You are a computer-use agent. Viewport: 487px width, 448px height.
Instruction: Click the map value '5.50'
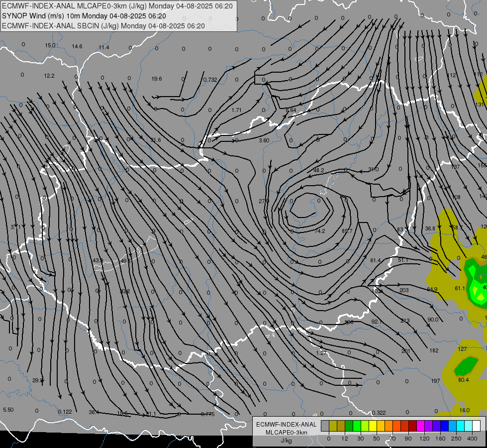click(8, 410)
